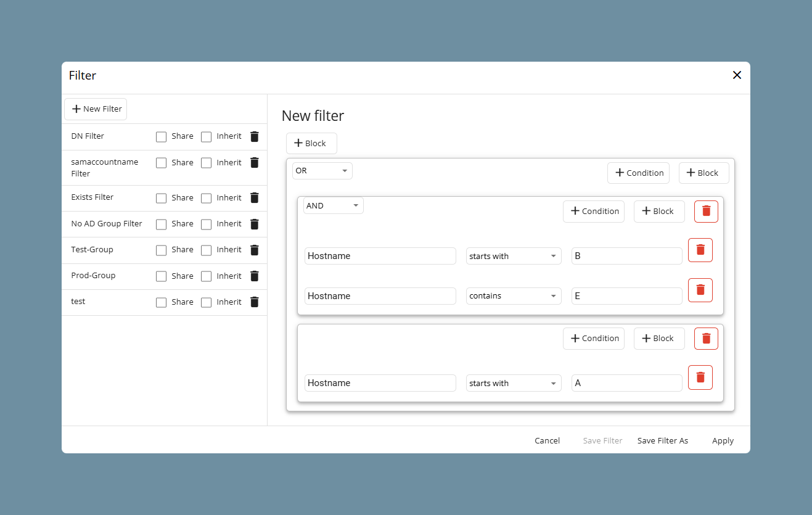This screenshot has height=515, width=812.
Task: Remove the 'starts with A' condition row
Action: (x=700, y=377)
